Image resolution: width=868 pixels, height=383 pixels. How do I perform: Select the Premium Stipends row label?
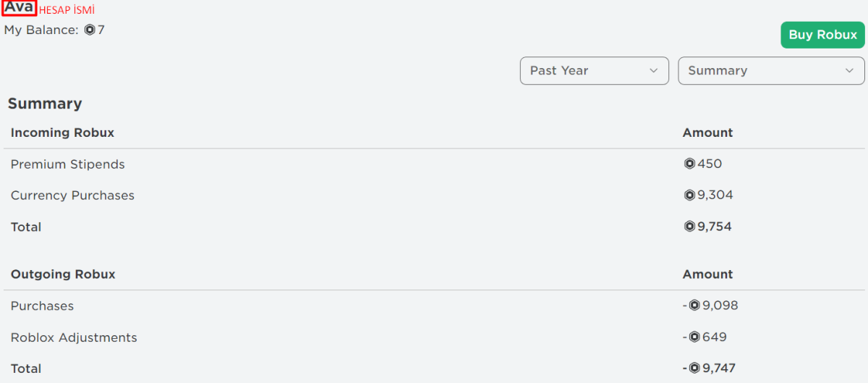point(68,164)
